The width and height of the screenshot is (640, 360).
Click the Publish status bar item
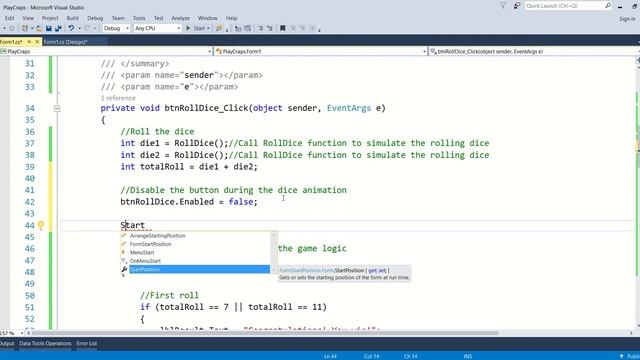coord(629,356)
